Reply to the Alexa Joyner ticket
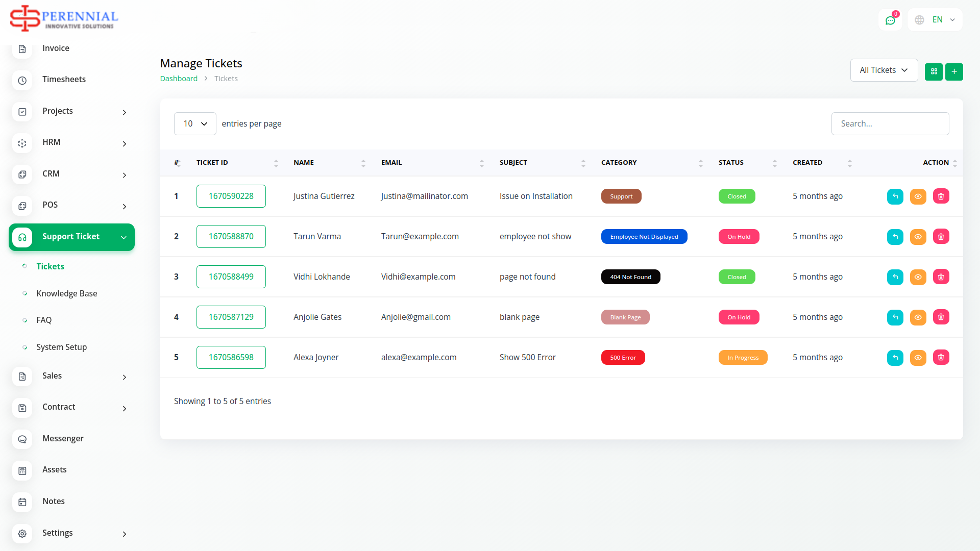Image resolution: width=980 pixels, height=551 pixels. (x=895, y=358)
